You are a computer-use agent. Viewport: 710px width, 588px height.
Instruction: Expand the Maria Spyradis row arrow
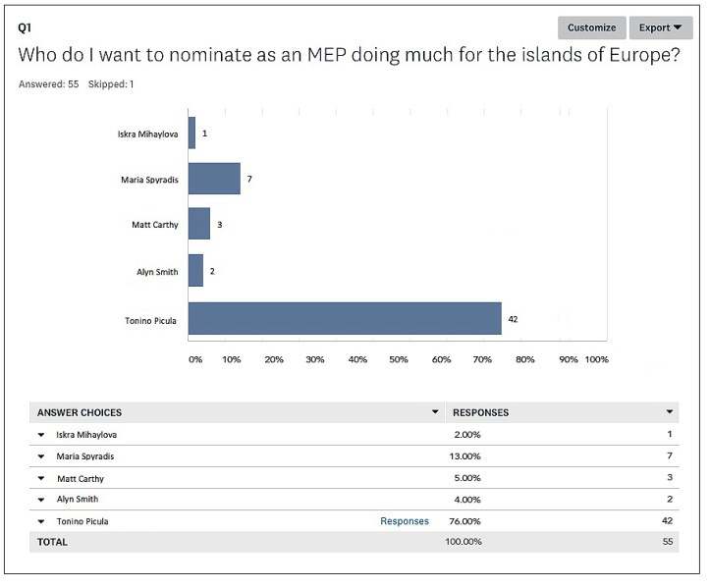click(x=41, y=456)
